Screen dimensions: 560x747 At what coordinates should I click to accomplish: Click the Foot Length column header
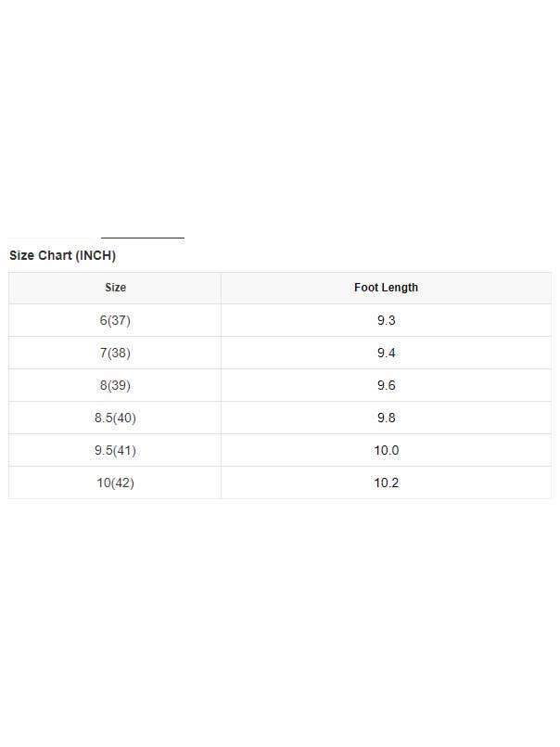386,288
